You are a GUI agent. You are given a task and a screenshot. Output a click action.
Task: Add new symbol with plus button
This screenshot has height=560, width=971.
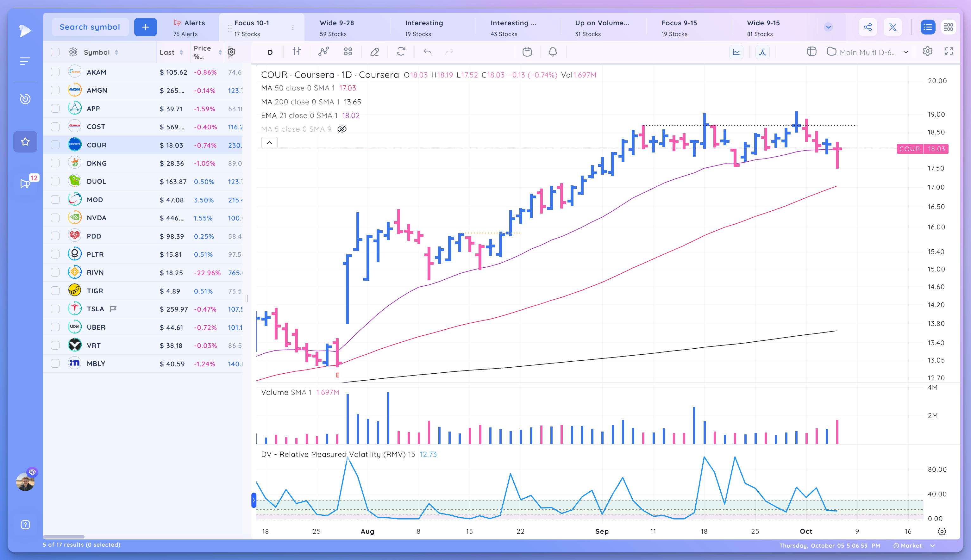coord(145,27)
